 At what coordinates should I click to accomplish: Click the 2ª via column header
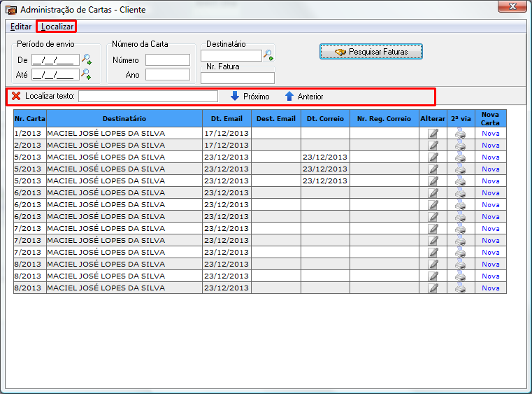point(461,118)
